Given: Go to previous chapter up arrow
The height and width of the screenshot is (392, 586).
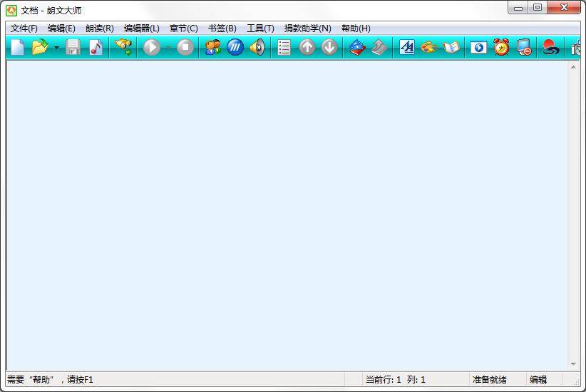Looking at the screenshot, I should tap(307, 48).
